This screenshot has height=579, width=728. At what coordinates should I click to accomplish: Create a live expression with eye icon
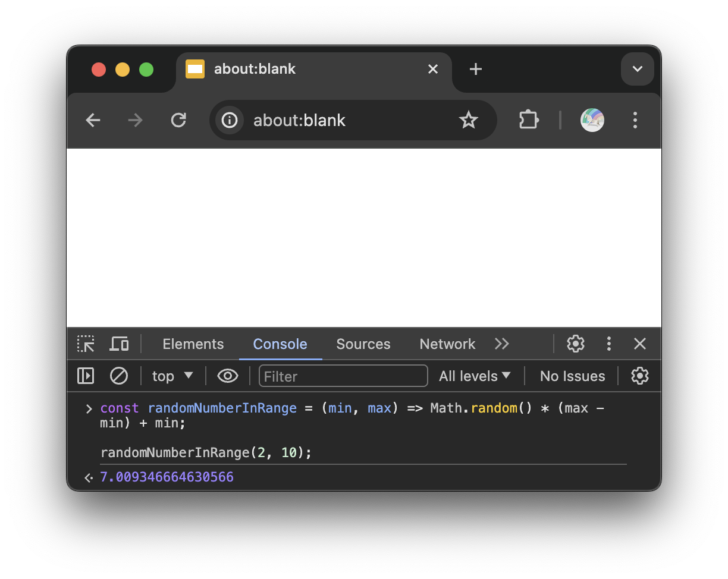pos(228,376)
